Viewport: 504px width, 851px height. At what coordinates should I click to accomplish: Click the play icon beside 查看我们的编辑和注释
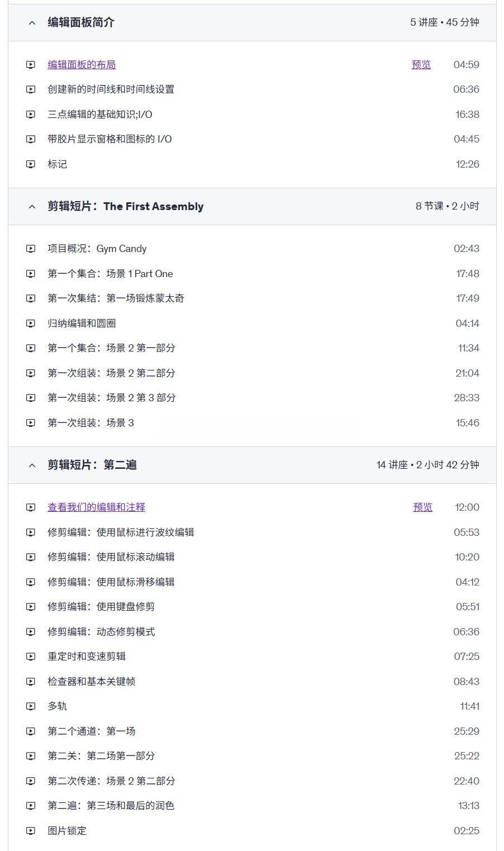click(x=32, y=507)
